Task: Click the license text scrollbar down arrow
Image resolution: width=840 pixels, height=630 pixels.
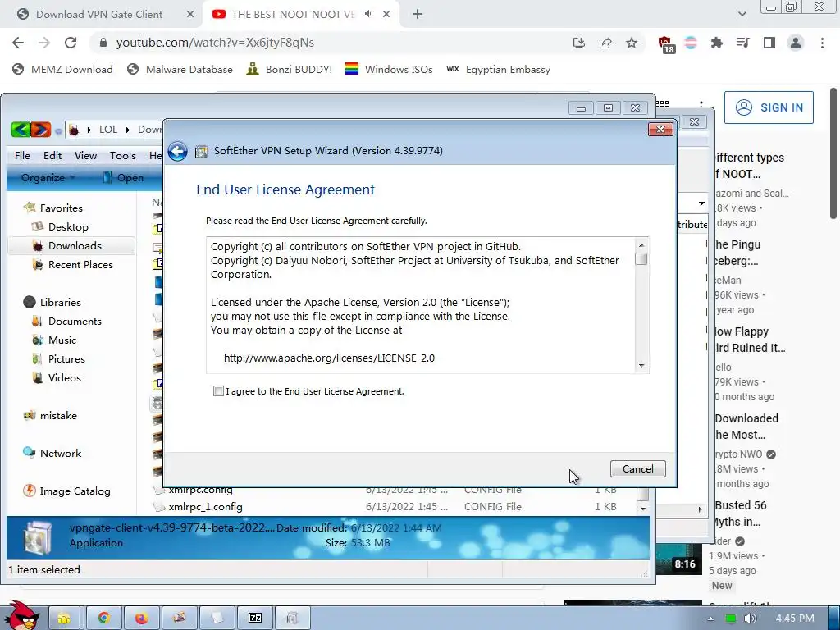Action: [x=641, y=365]
